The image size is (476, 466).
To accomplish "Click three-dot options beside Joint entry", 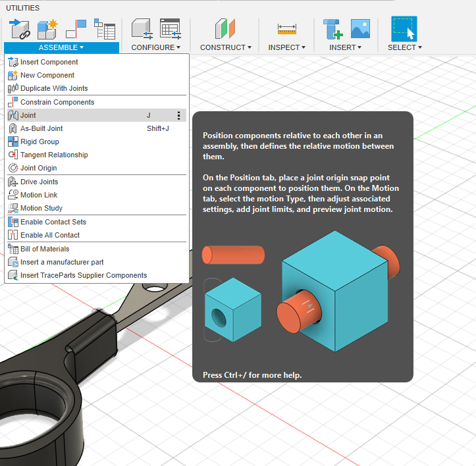I will (x=178, y=115).
